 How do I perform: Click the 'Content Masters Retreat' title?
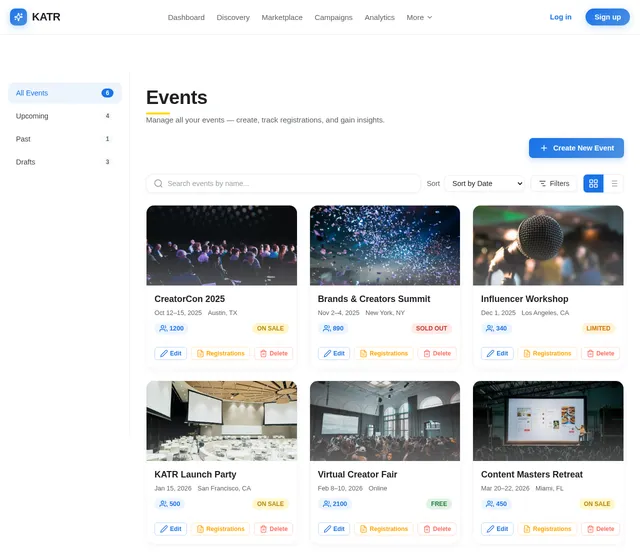[531, 474]
